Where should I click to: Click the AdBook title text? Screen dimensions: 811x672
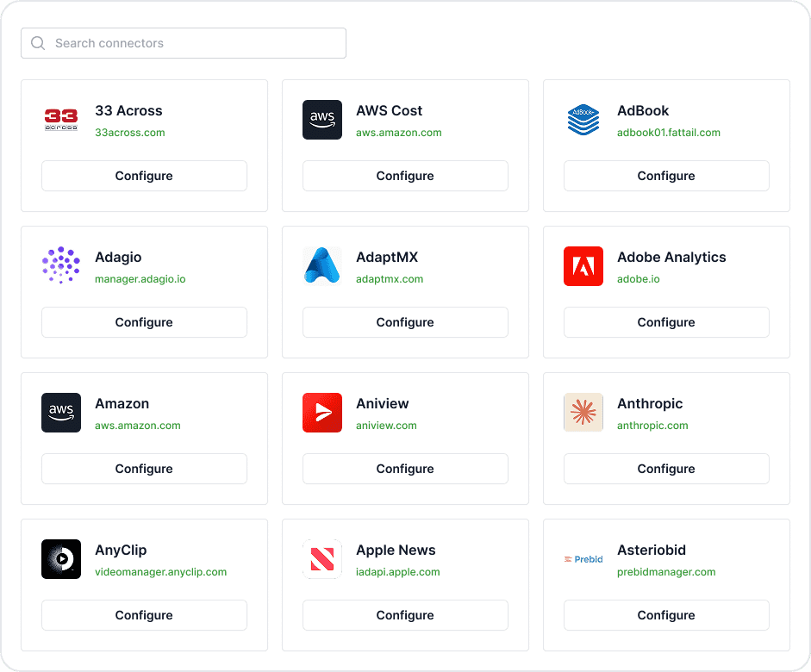[x=643, y=110]
